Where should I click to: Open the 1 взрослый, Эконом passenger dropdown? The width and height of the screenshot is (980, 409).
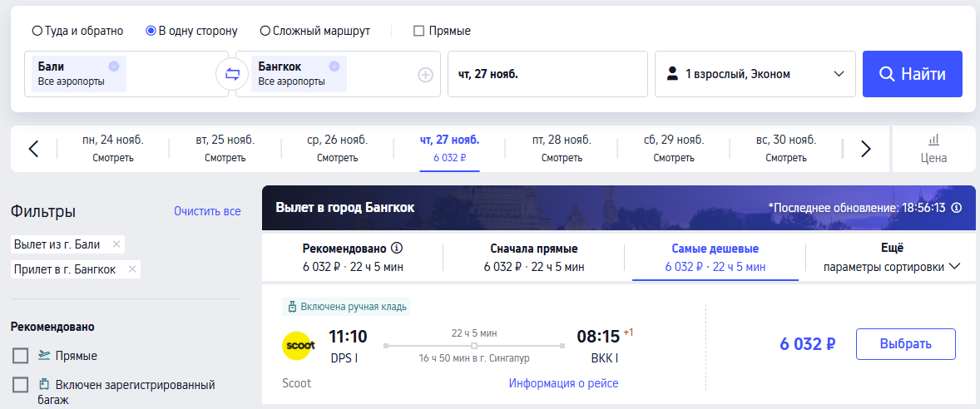tap(755, 74)
